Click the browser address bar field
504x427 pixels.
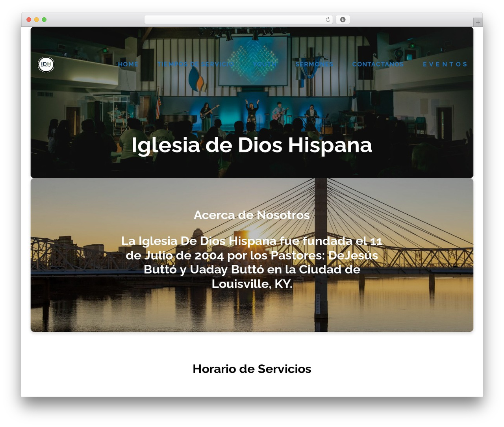pyautogui.click(x=239, y=20)
